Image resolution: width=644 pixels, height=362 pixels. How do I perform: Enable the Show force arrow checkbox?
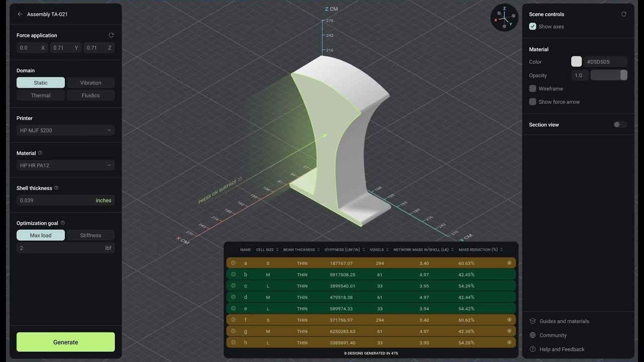[x=532, y=102]
